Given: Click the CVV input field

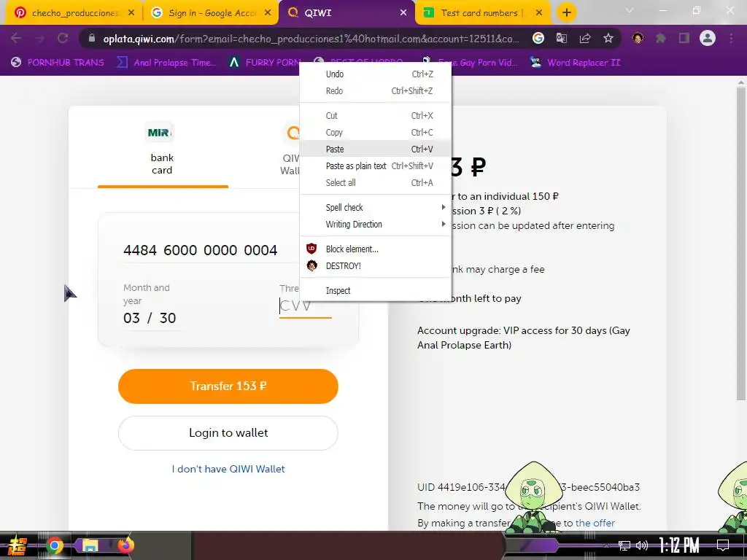Looking at the screenshot, I should pos(305,306).
